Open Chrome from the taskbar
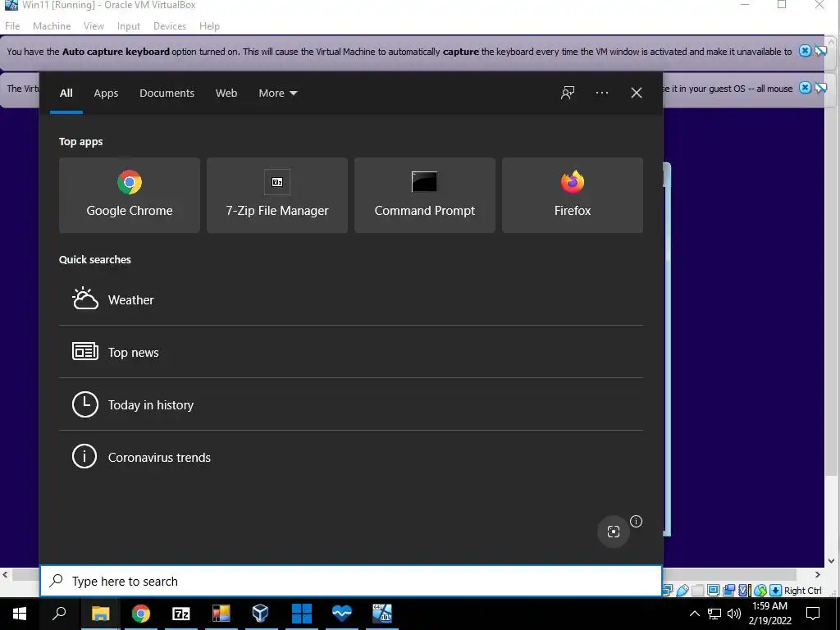The height and width of the screenshot is (630, 840). [x=141, y=614]
